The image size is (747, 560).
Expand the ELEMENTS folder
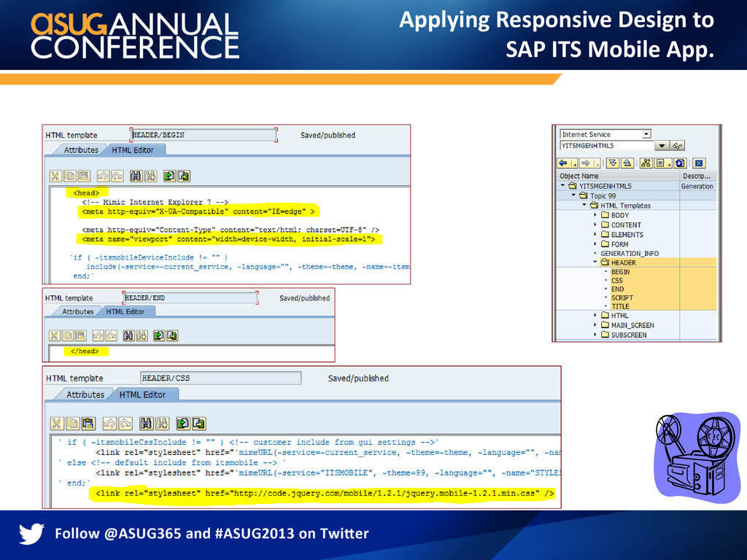595,234
